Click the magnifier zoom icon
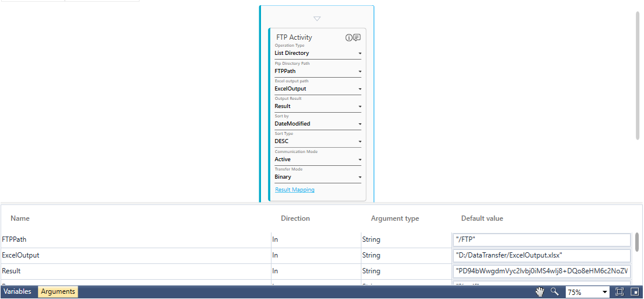 [x=555, y=291]
